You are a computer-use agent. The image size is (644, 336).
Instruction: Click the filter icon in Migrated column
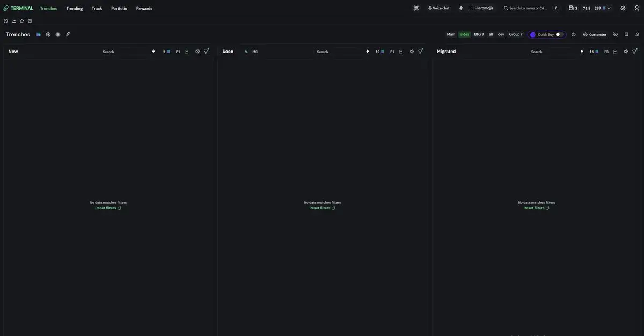(634, 52)
